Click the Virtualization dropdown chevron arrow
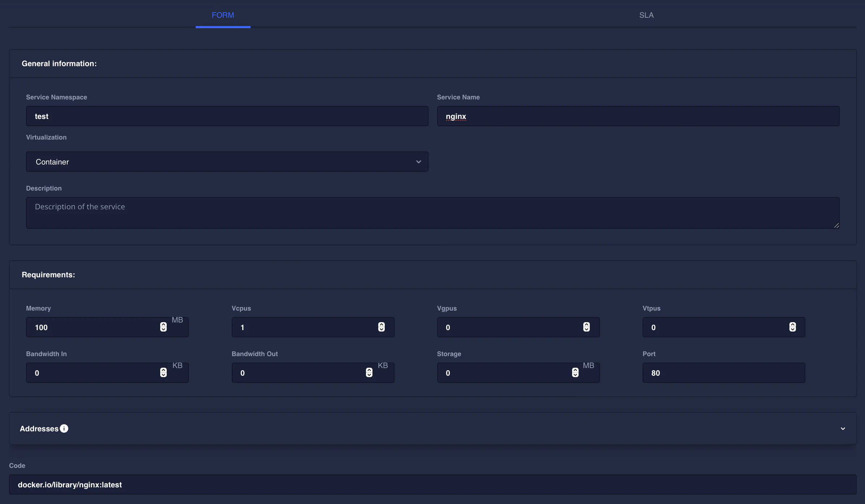This screenshot has height=504, width=865. pyautogui.click(x=418, y=162)
